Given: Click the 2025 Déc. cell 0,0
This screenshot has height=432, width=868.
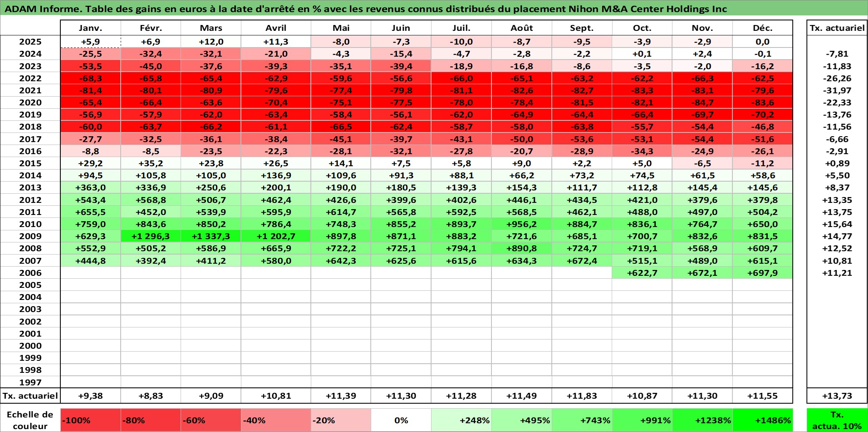Looking at the screenshot, I should (x=763, y=42).
